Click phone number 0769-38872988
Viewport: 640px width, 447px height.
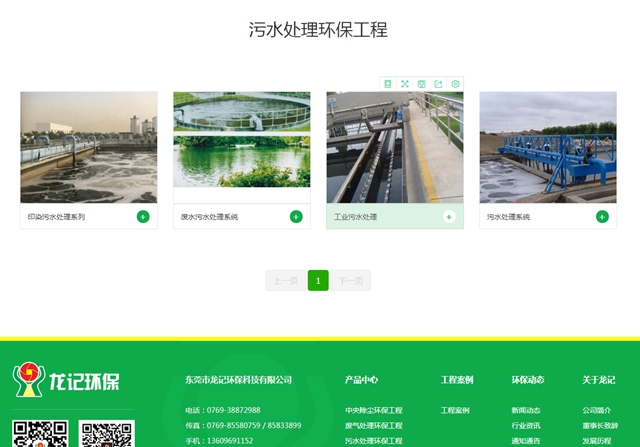point(233,410)
